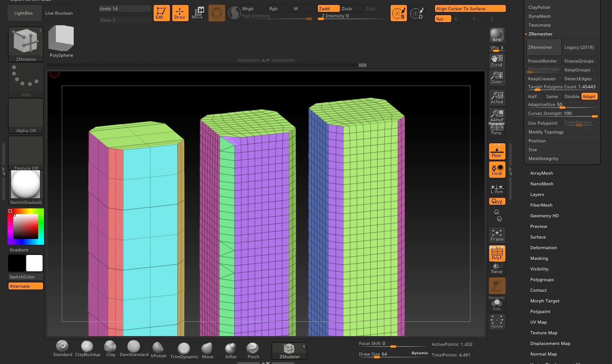Viewport: 612px width, 364px height.
Task: Click the BPR render icon
Action: coord(497,35)
